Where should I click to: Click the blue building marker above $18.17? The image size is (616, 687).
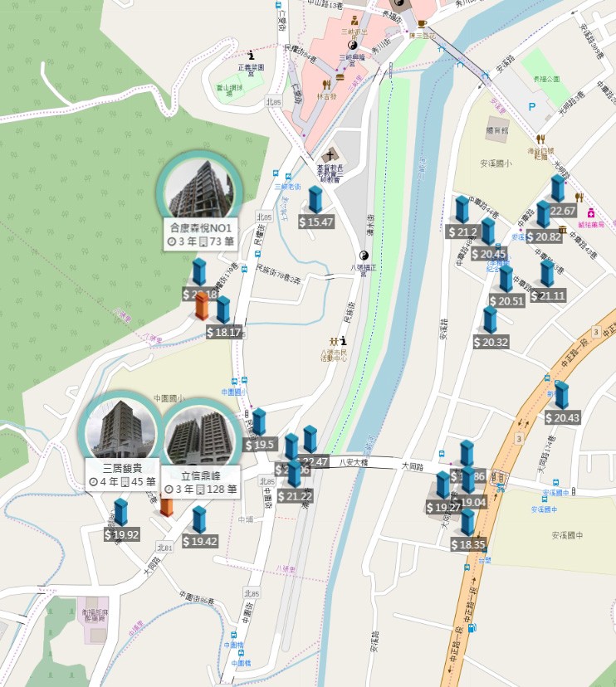(x=223, y=309)
